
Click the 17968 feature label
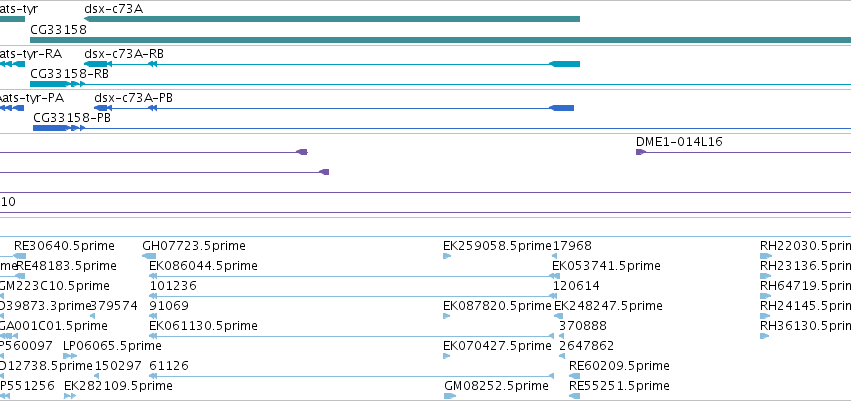572,246
